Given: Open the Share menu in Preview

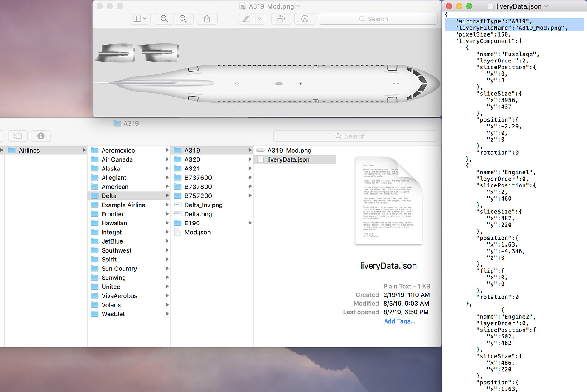Looking at the screenshot, I should [x=207, y=19].
